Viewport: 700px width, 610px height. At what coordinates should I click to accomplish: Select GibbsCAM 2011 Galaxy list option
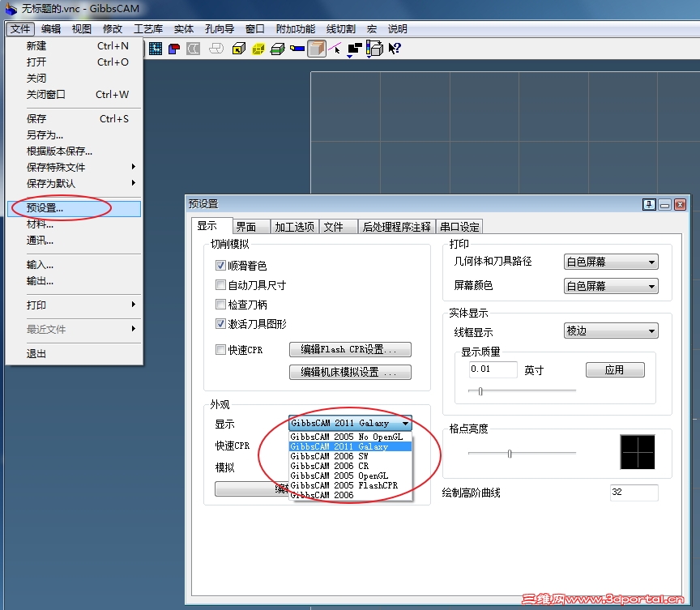(350, 446)
